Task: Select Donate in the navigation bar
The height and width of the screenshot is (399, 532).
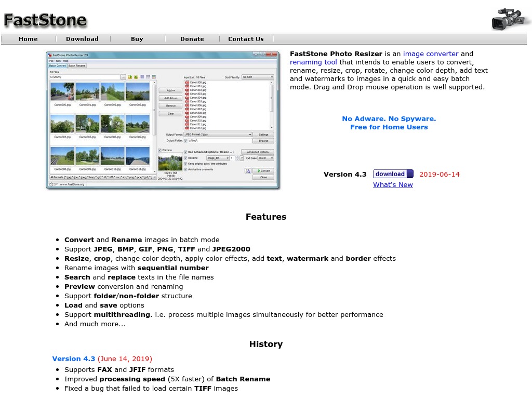Action: pyautogui.click(x=192, y=39)
